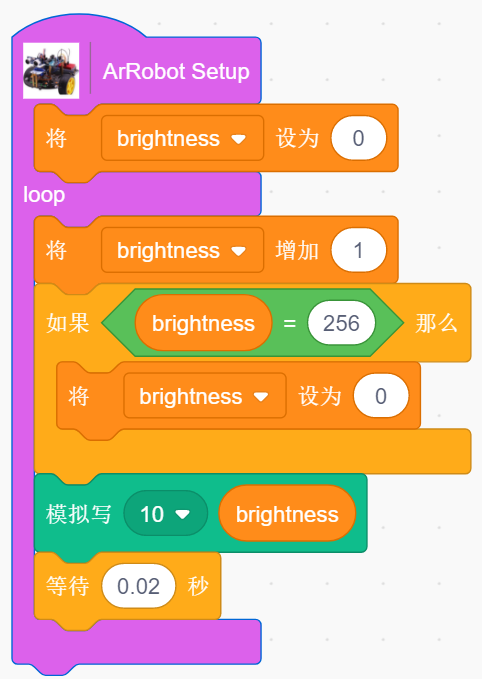Select brightness variable inside the equals condition
This screenshot has height=679, width=482.
click(x=203, y=323)
